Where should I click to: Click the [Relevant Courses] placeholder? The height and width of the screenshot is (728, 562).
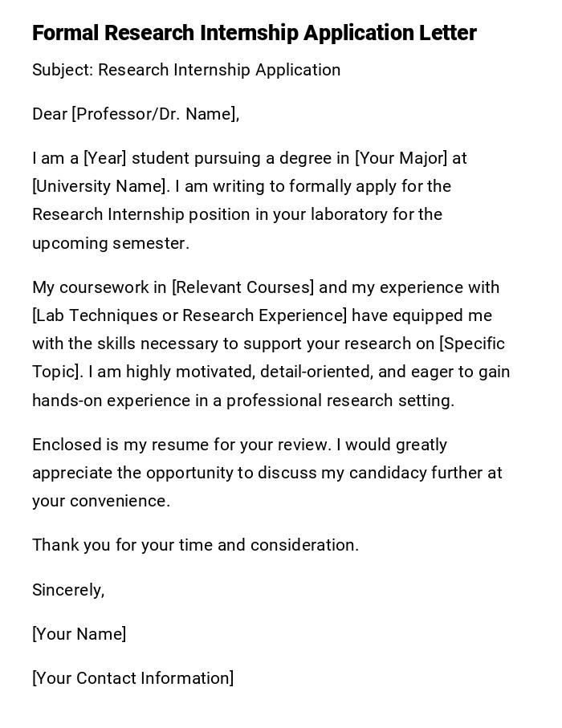(242, 287)
